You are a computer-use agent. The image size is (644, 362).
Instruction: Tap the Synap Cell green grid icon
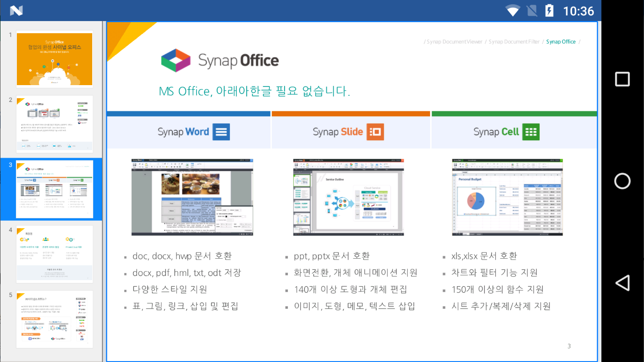[x=531, y=132]
